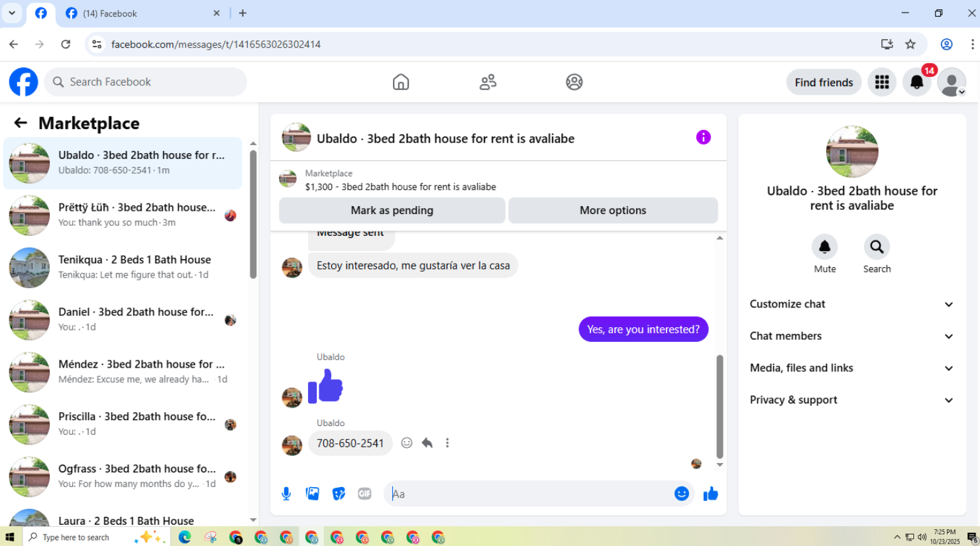Image resolution: width=980 pixels, height=546 pixels.
Task: React to the 708-650-2541 message
Action: 407,443
